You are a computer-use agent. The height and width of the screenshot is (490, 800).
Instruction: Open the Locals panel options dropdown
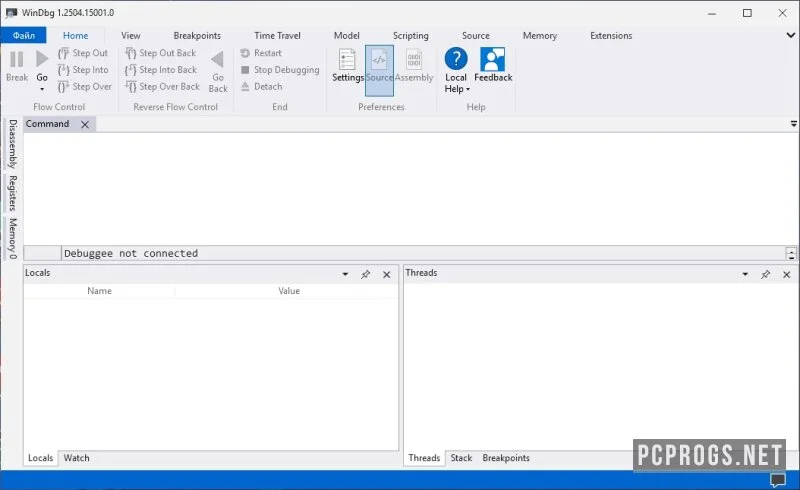coord(345,275)
